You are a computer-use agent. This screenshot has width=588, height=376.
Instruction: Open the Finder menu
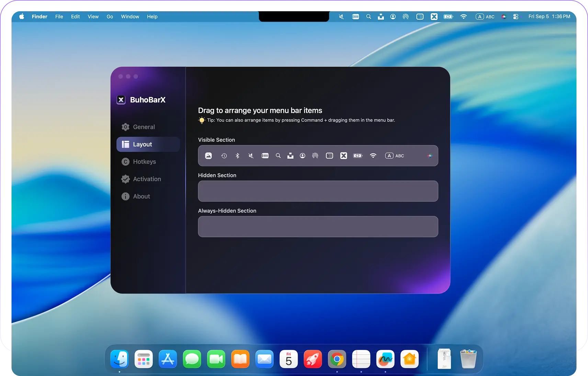39,16
